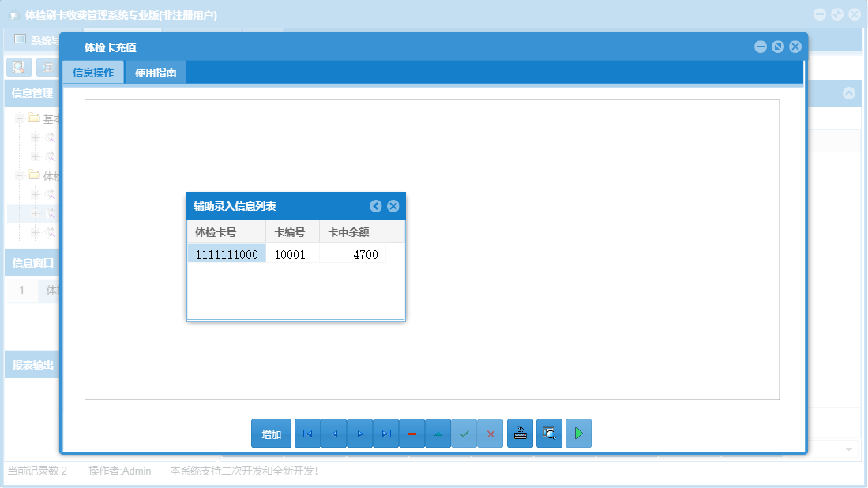Click 卡中余额 column header

pos(362,232)
